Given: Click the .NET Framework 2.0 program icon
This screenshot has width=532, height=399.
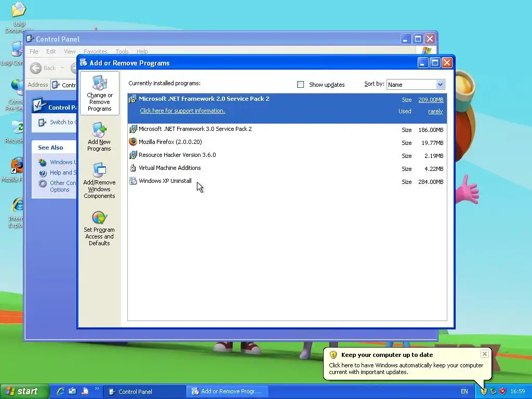Looking at the screenshot, I should (133, 99).
